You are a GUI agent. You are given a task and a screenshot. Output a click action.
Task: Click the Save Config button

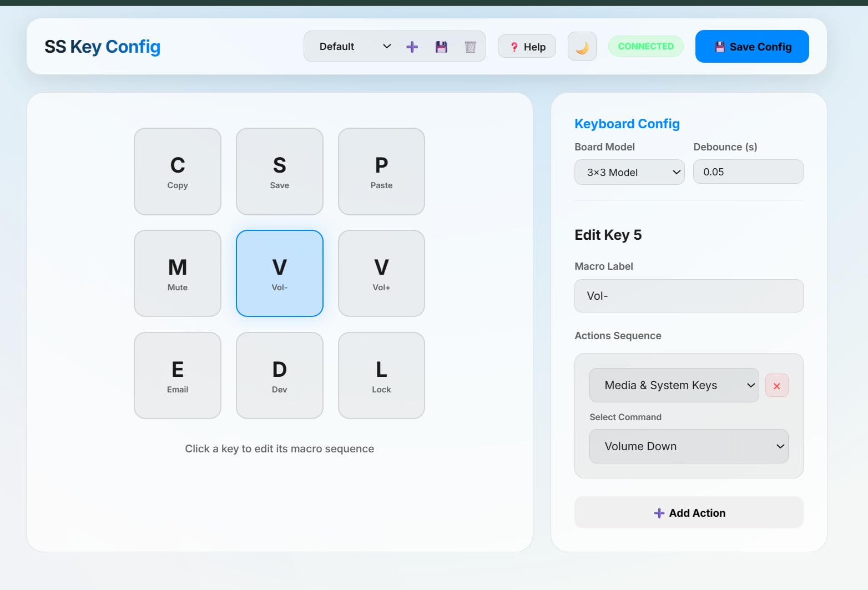tap(752, 47)
